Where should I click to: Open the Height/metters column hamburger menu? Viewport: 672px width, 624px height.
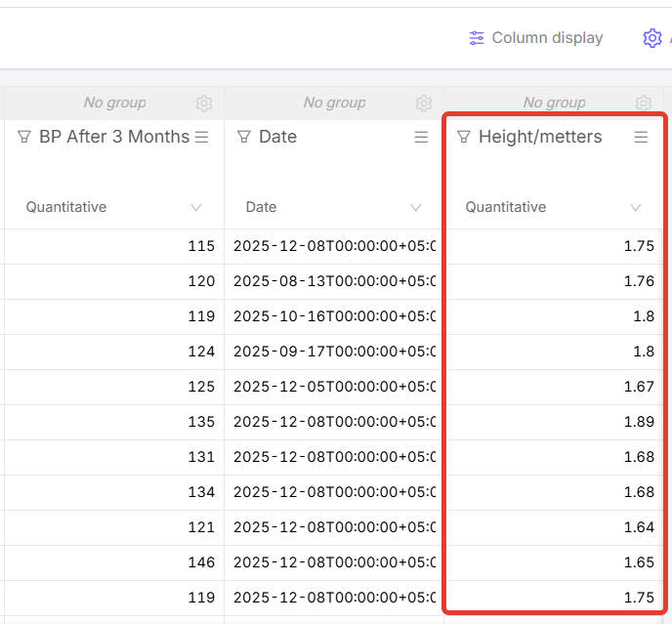[642, 138]
